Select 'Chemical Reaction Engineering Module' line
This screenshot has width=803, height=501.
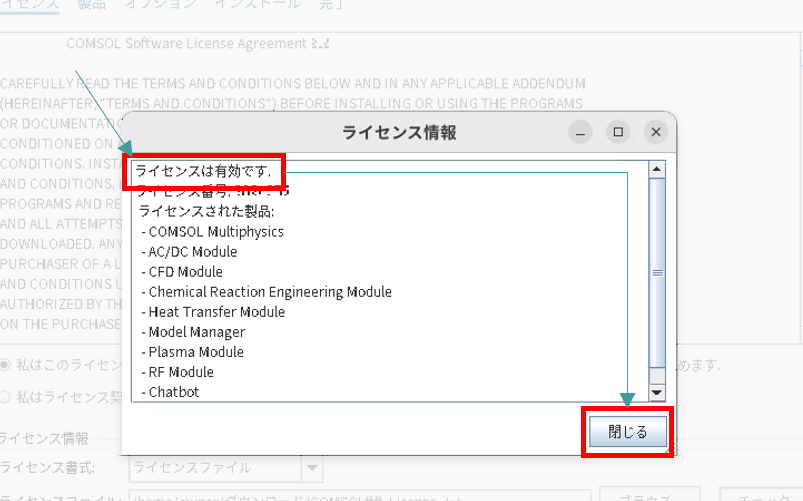[x=266, y=292]
